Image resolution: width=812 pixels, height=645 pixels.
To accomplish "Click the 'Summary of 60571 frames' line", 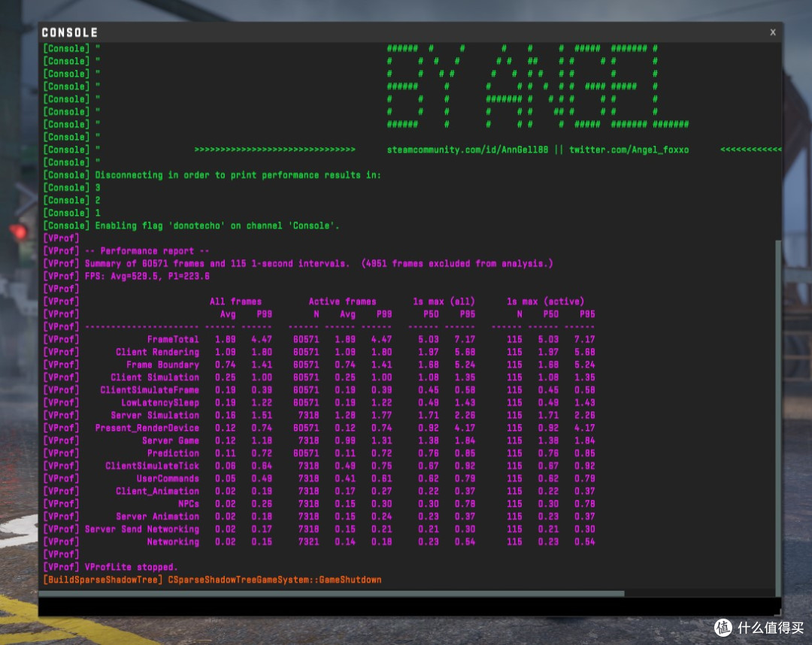I will pyautogui.click(x=319, y=263).
